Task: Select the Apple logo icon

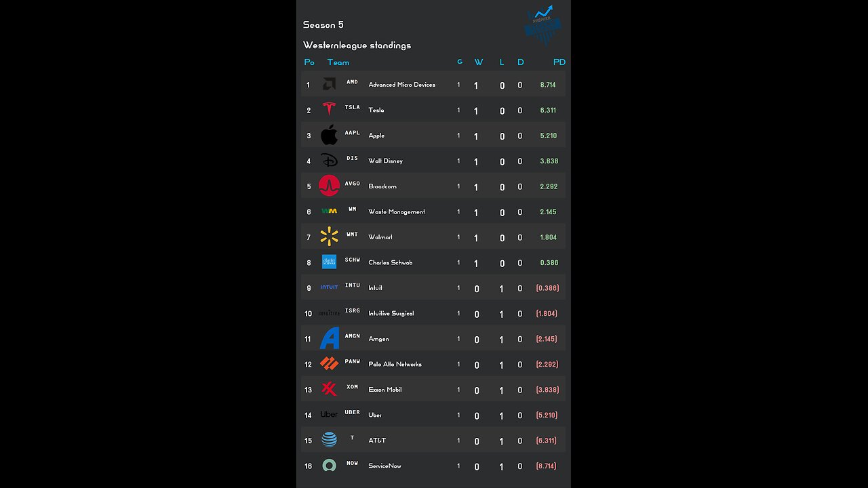Action: point(329,135)
